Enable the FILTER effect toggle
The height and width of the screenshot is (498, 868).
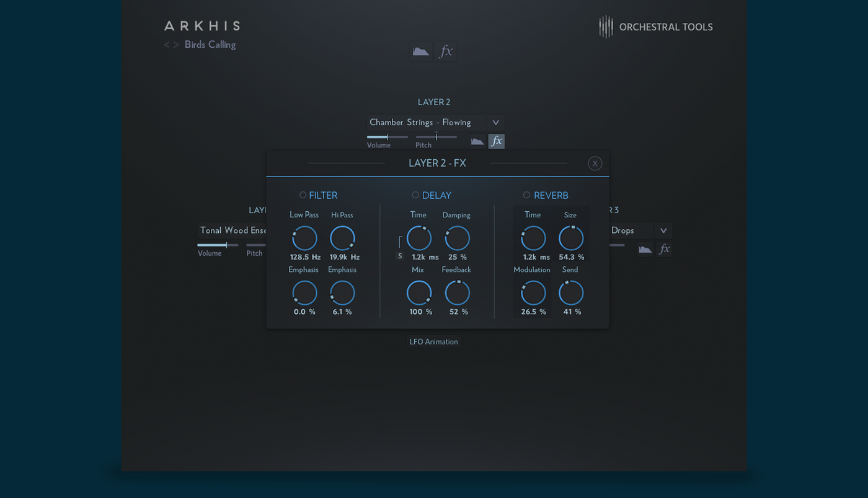(303, 195)
